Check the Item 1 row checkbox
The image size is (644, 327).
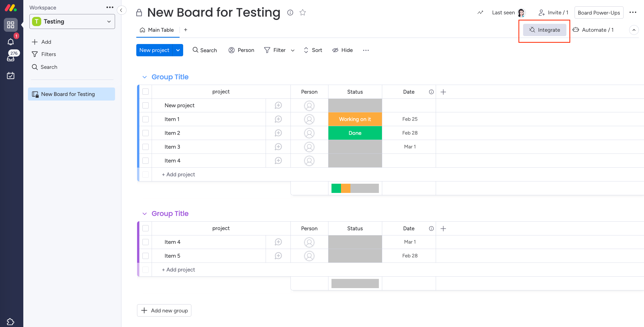(x=146, y=119)
